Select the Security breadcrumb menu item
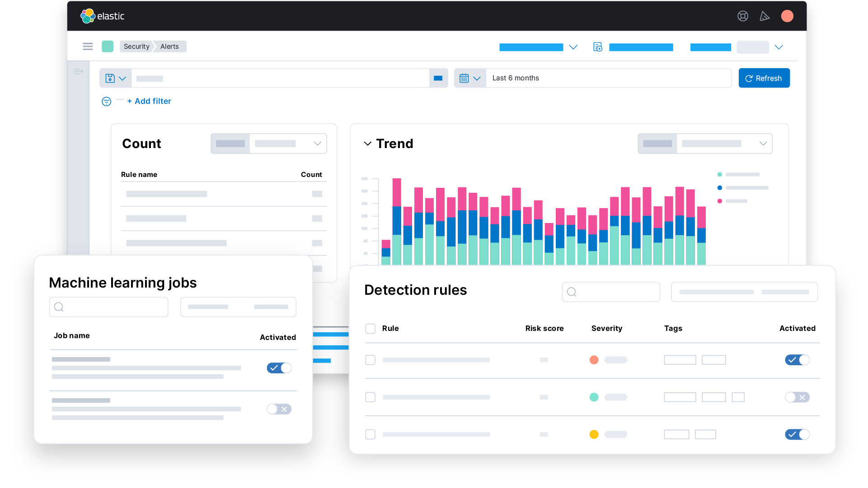Image resolution: width=868 pixels, height=488 pixels. click(137, 46)
